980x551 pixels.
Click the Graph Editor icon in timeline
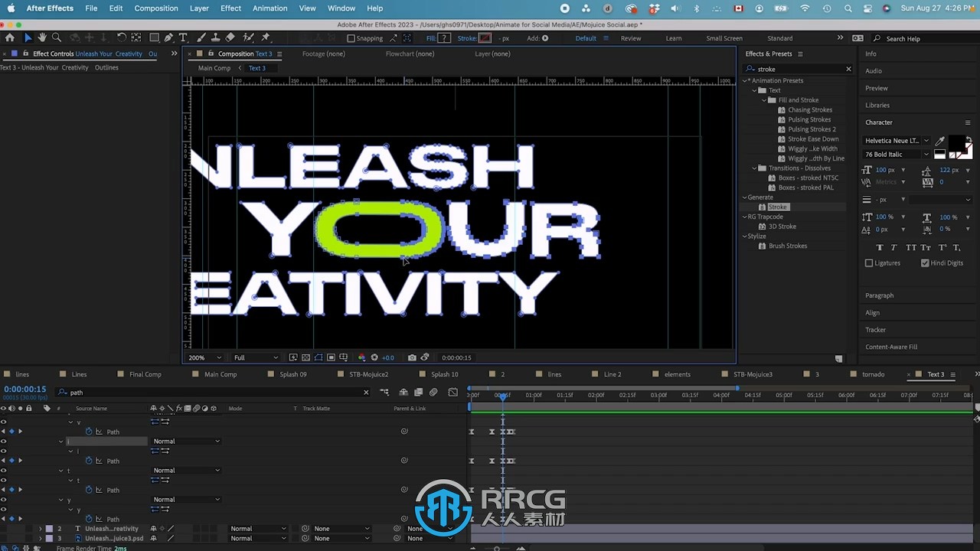click(x=453, y=393)
